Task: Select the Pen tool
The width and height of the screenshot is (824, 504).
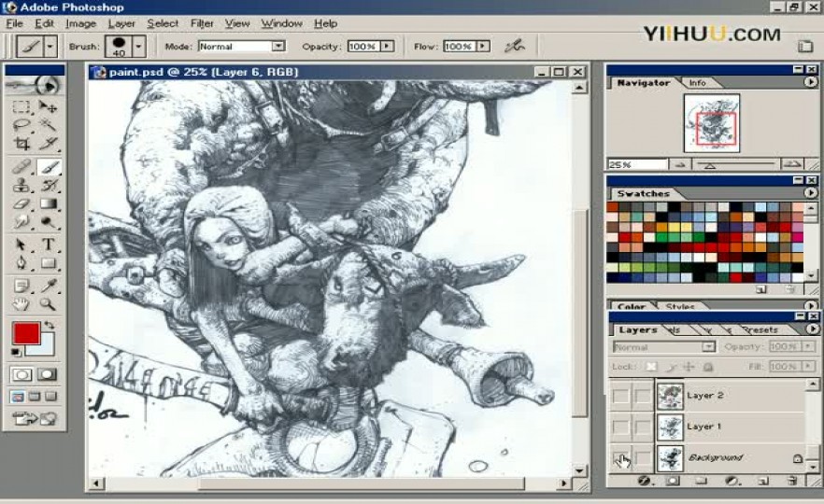Action: [21, 262]
